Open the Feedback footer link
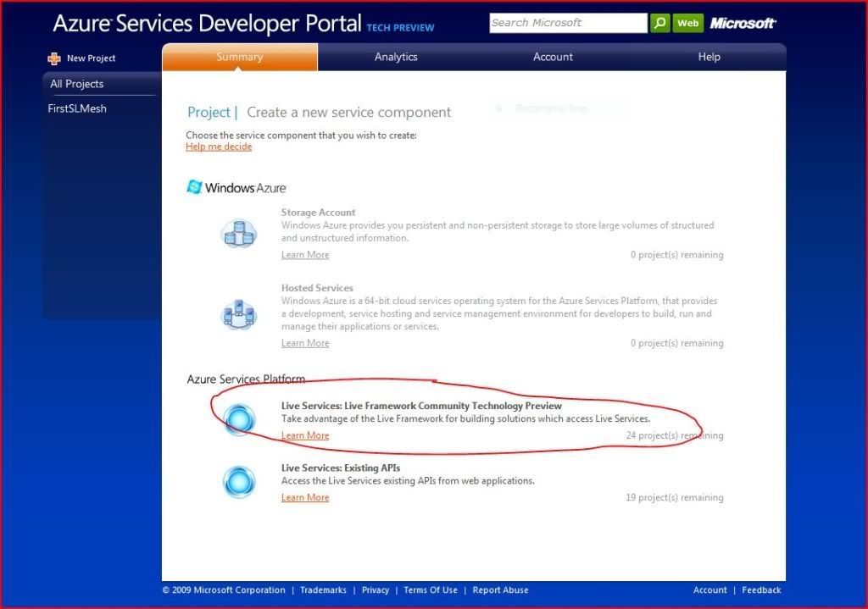This screenshot has height=609, width=868. [761, 590]
